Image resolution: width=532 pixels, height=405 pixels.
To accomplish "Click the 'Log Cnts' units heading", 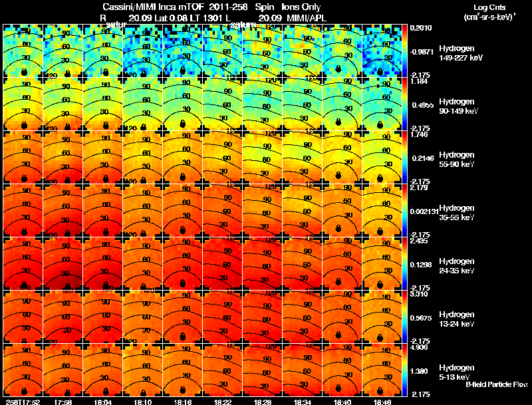I will coord(489,7).
